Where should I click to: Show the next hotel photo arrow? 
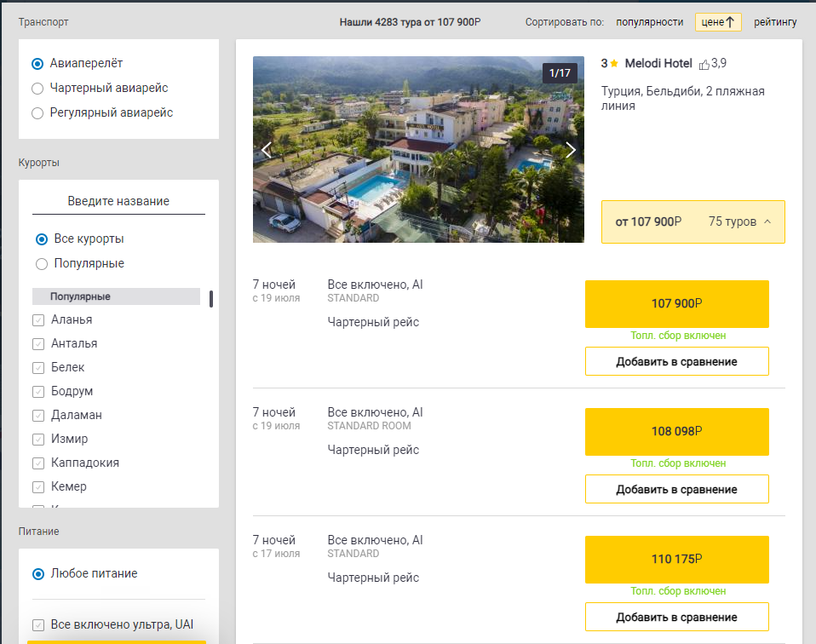click(x=571, y=150)
